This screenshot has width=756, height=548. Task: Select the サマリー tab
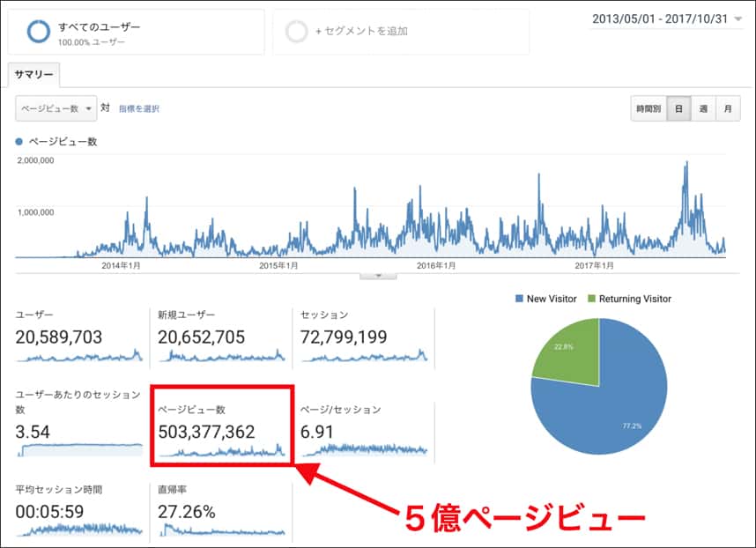pos(33,75)
